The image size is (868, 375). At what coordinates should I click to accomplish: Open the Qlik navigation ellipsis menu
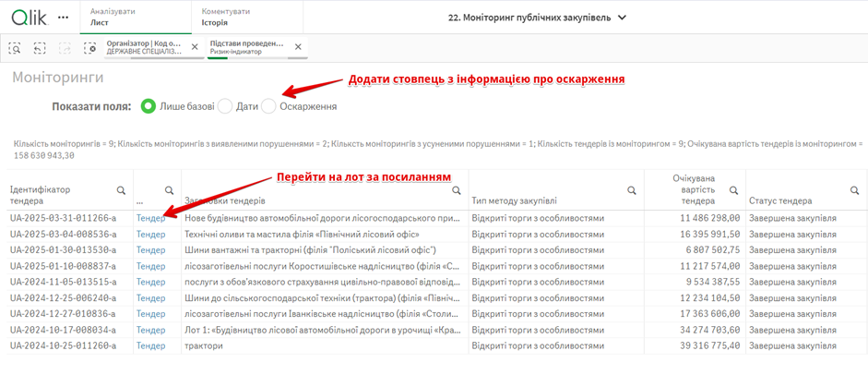point(63,17)
